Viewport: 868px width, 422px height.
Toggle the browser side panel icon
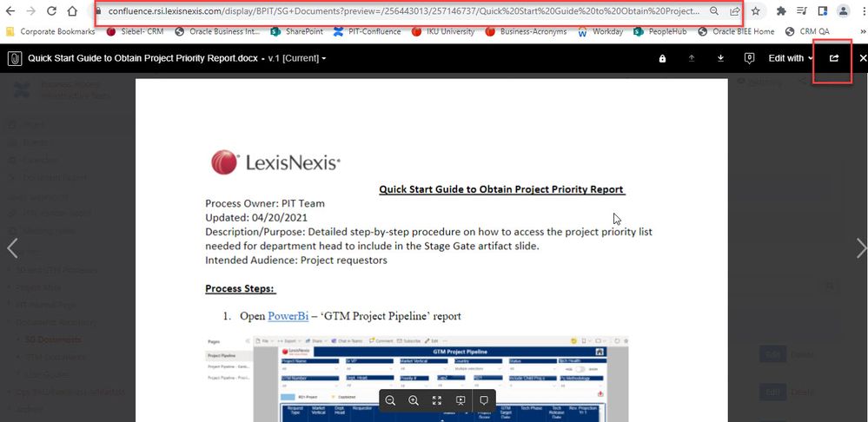tap(822, 11)
